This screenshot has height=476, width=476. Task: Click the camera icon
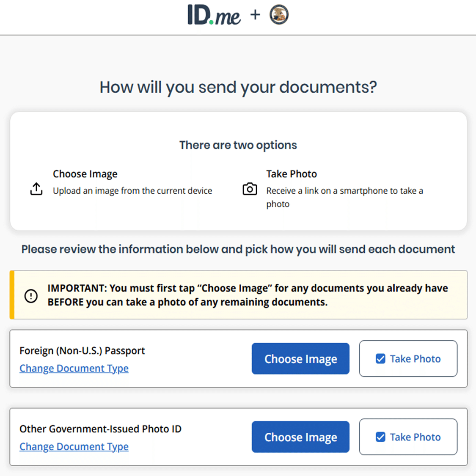point(250,189)
